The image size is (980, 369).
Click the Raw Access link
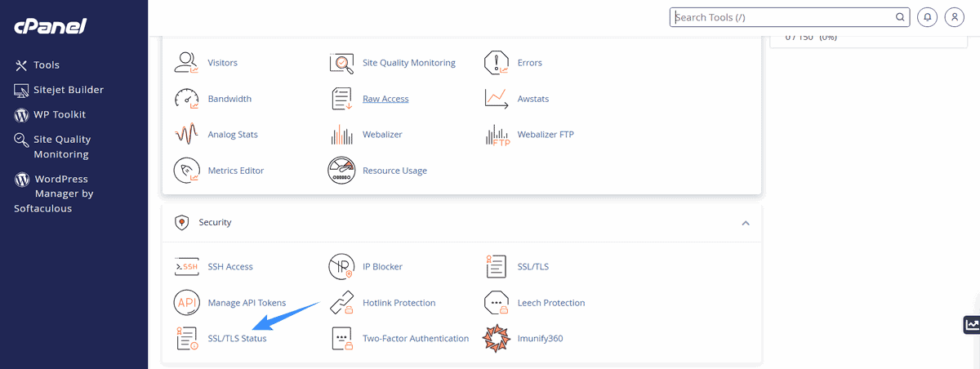pyautogui.click(x=385, y=99)
